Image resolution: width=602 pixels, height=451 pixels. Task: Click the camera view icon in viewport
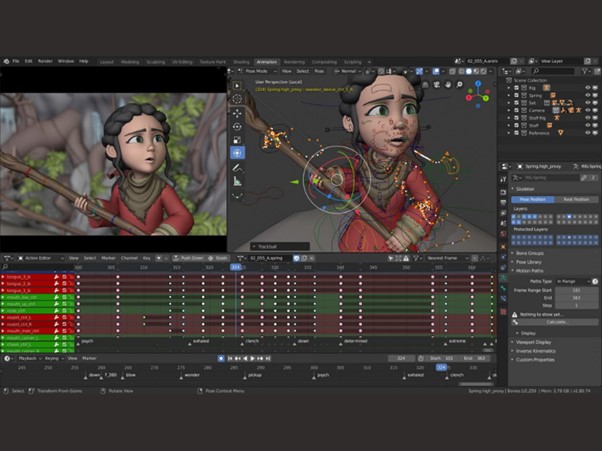pyautogui.click(x=437, y=84)
